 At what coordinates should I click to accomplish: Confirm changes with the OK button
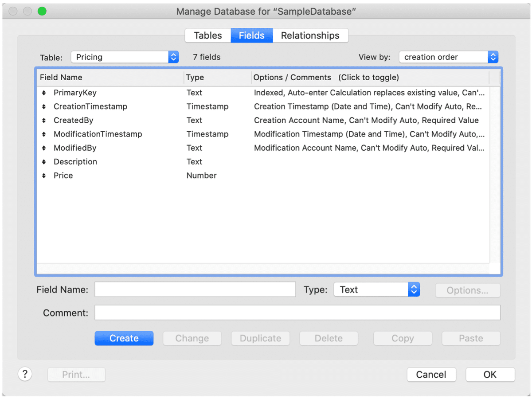coord(490,374)
